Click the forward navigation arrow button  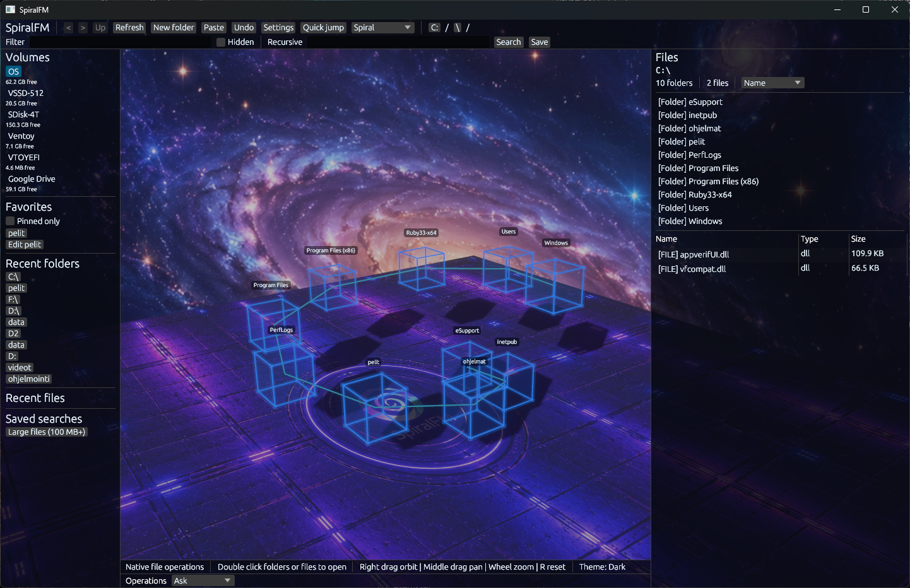[83, 28]
